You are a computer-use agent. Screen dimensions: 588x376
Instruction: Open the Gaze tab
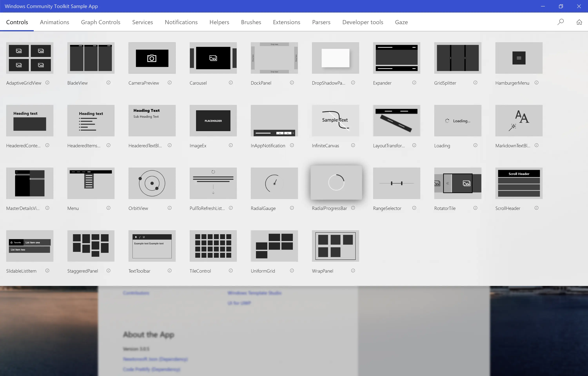401,22
